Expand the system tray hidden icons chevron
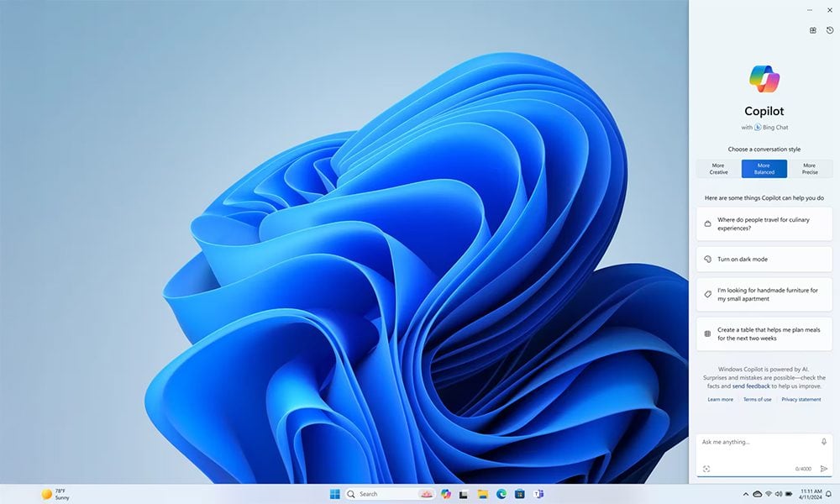The image size is (840, 504). click(745, 494)
